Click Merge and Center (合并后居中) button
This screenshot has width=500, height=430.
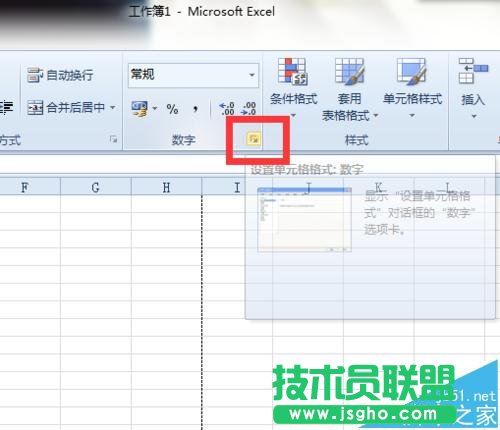(x=66, y=108)
